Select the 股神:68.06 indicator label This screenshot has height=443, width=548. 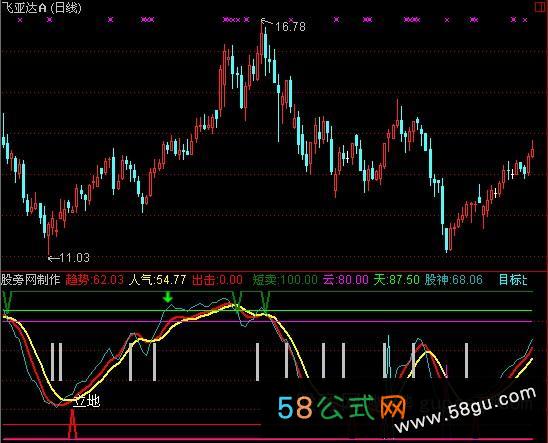[x=454, y=280]
